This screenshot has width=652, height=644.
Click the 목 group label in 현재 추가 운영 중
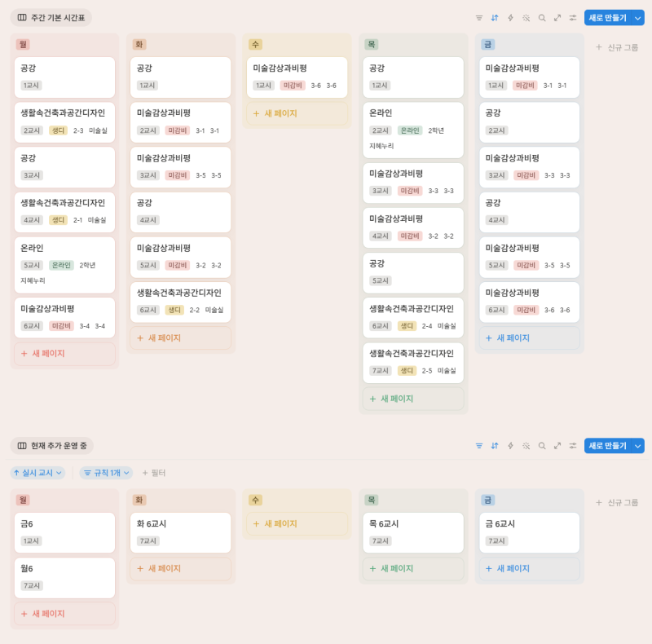[372, 500]
